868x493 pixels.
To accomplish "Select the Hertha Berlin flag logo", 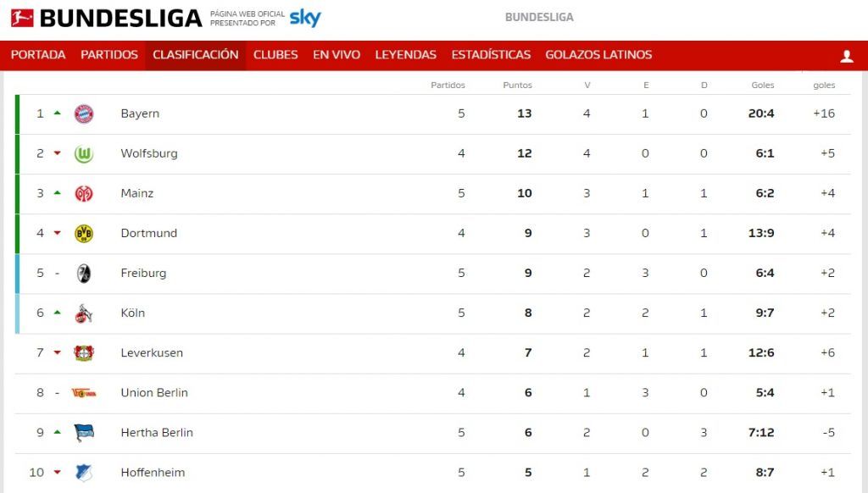I will pyautogui.click(x=84, y=433).
